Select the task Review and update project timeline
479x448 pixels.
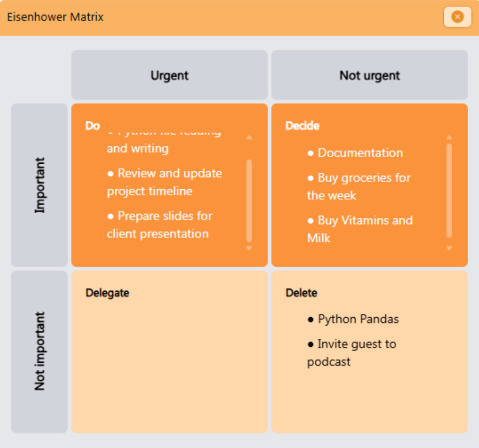tap(164, 182)
